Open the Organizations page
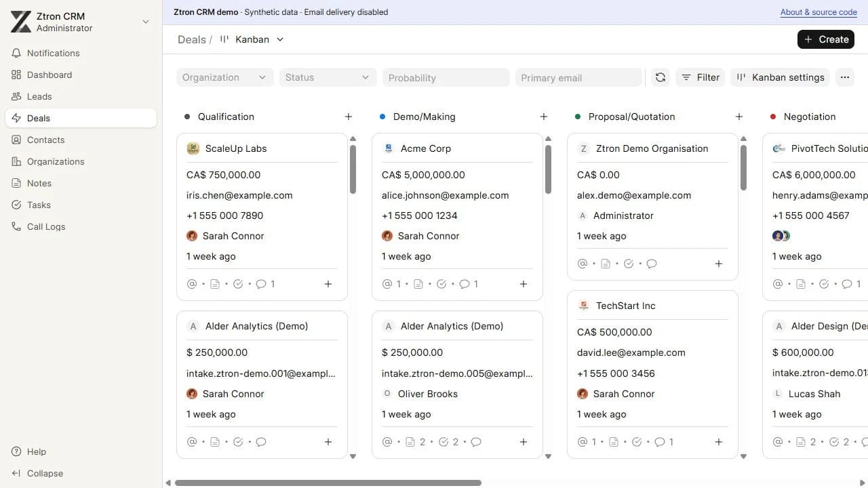Viewport: 868px width, 488px height. [x=81, y=161]
